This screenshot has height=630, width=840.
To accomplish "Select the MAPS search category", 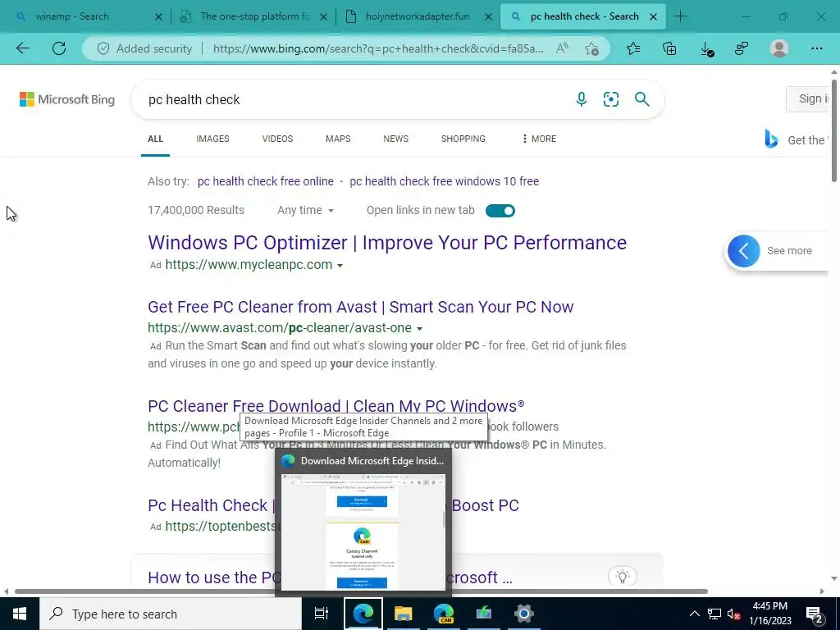I will (338, 139).
